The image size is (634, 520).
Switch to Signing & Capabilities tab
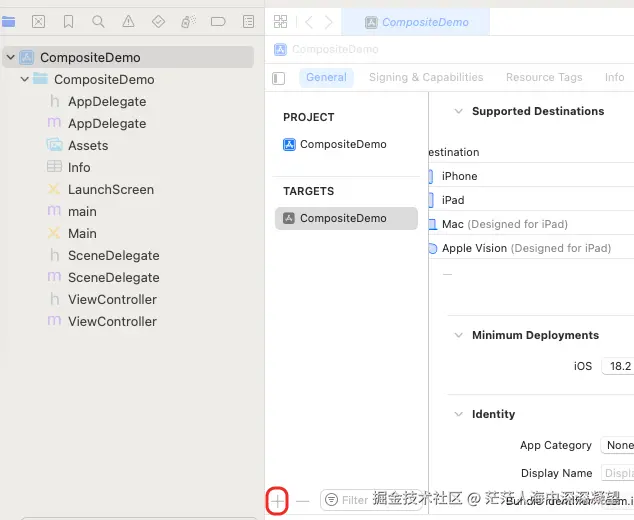(x=426, y=77)
